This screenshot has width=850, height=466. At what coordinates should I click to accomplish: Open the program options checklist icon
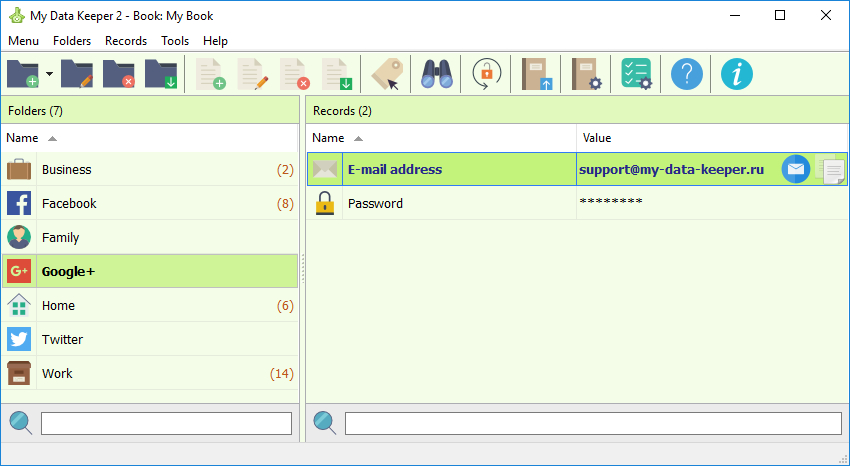coord(636,74)
